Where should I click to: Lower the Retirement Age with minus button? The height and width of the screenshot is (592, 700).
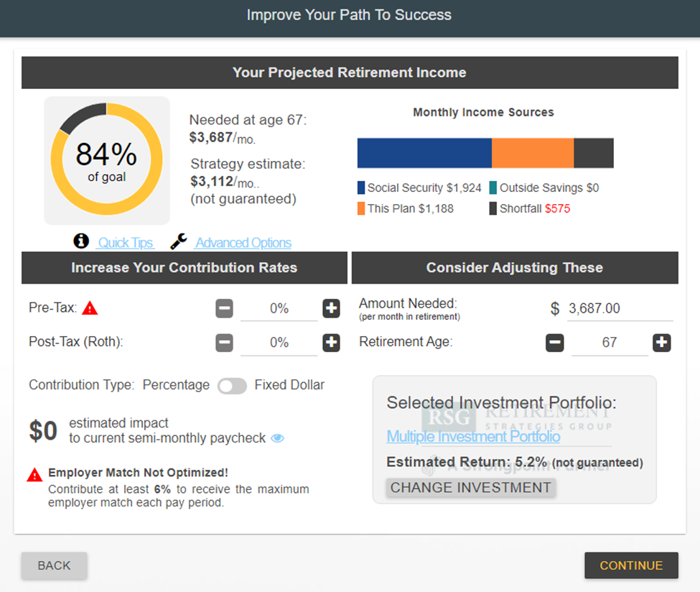[555, 343]
